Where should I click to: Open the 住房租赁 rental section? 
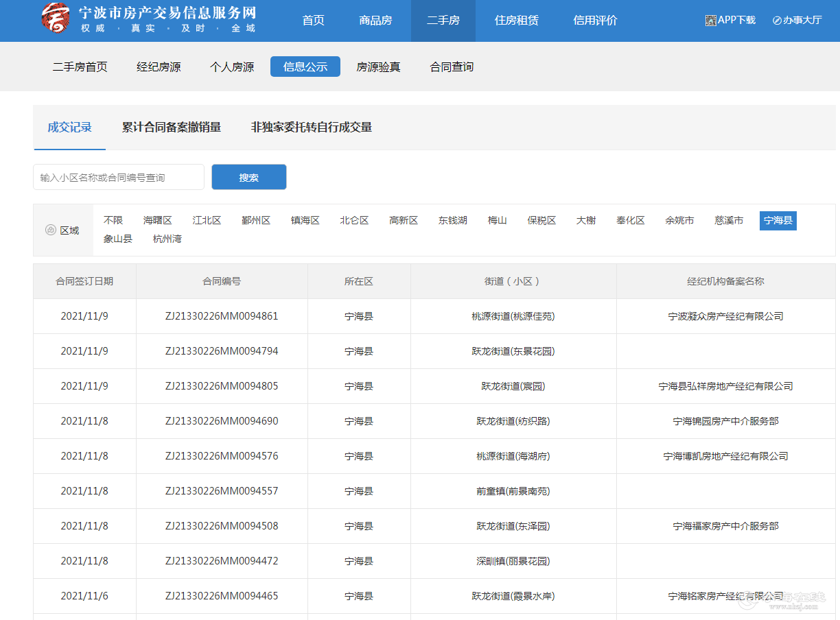click(x=517, y=21)
